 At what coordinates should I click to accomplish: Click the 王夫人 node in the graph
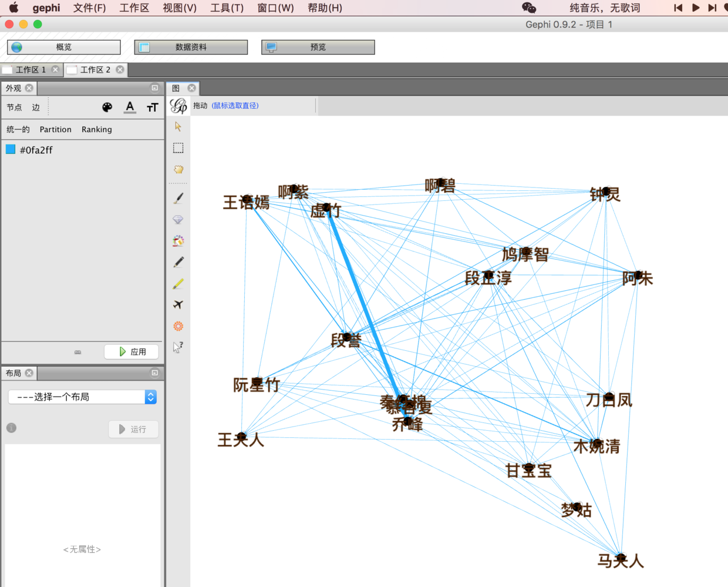click(241, 437)
